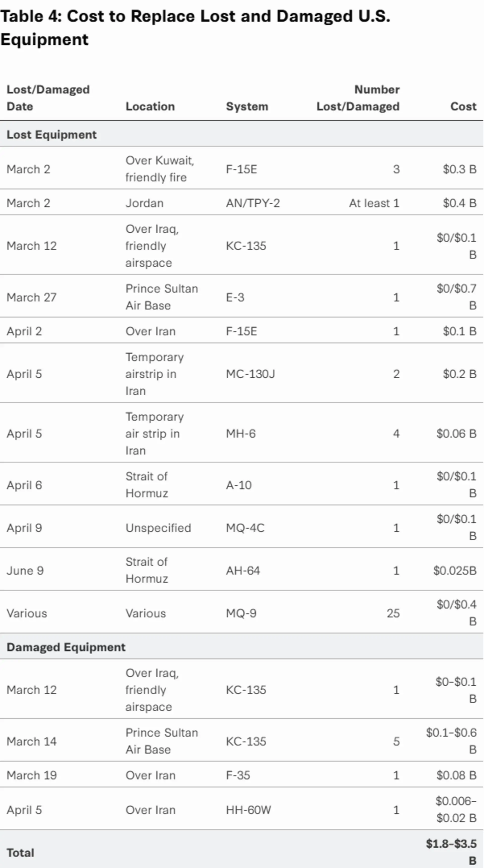The height and width of the screenshot is (868, 484).
Task: Click the Cost column header
Action: coord(463,106)
